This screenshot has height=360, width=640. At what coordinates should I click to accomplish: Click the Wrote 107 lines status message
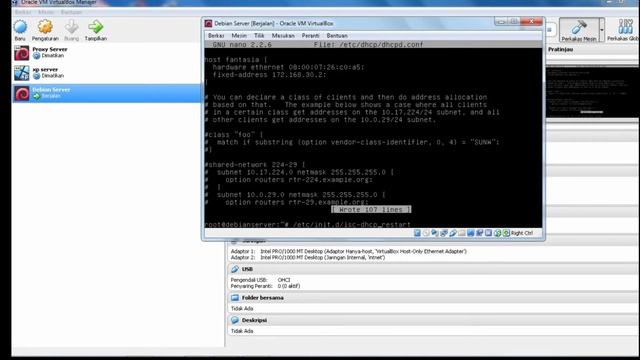point(371,209)
